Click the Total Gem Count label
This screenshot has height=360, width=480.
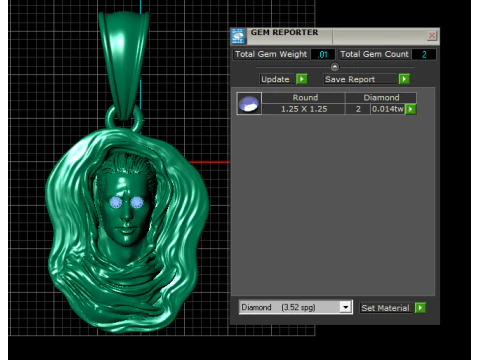(x=374, y=54)
